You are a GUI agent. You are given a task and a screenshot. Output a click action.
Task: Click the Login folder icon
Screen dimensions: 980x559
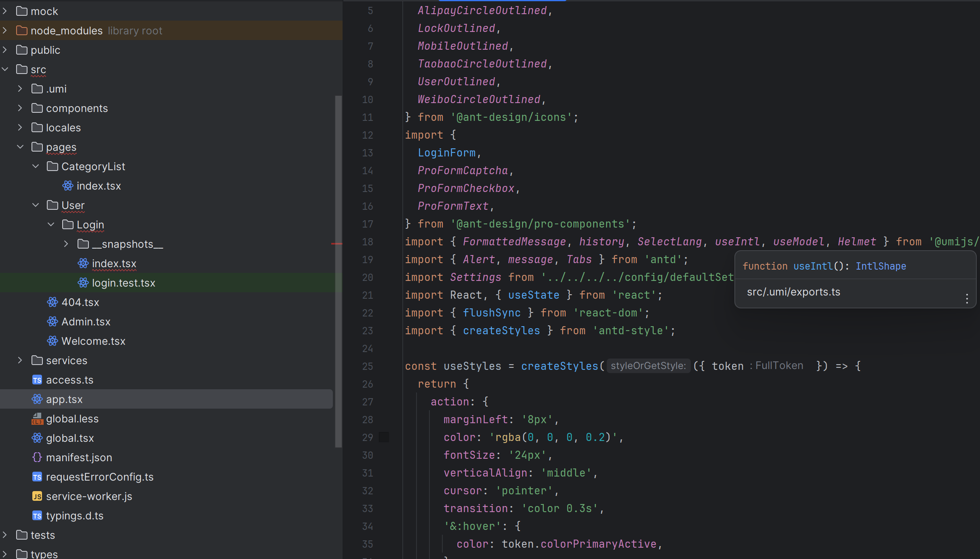68,225
